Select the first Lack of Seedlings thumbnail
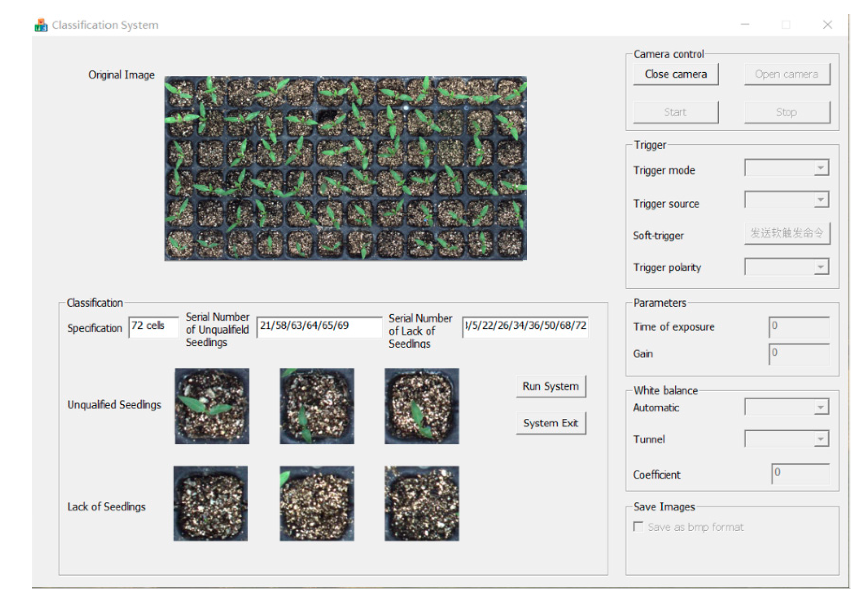The width and height of the screenshot is (868, 607). coord(211,503)
